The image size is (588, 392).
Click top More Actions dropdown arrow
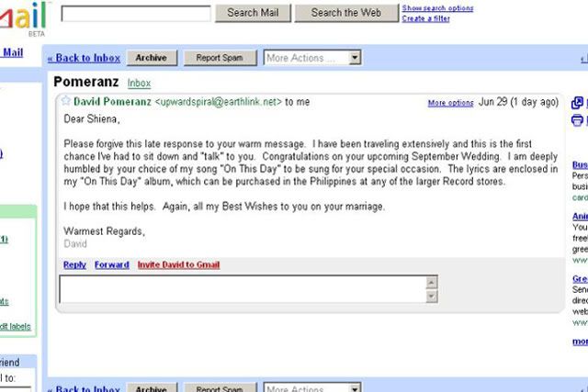355,58
